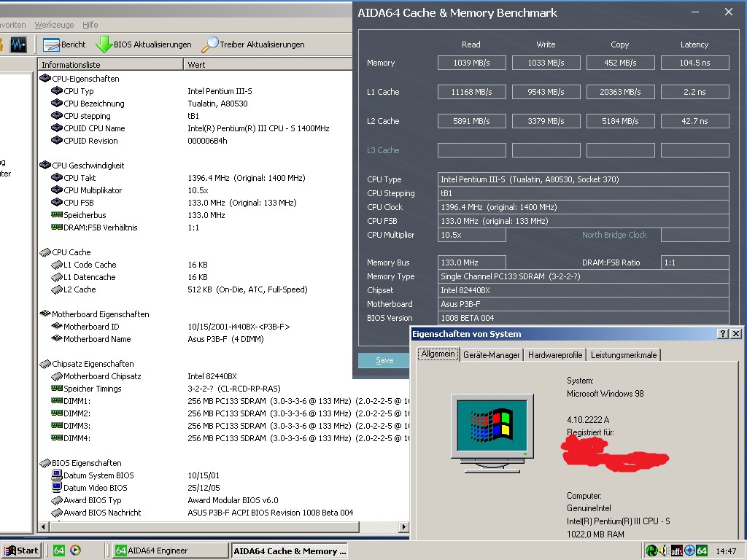Select the CPU stepping row icon
This screenshot has width=747, height=560.
pos(57,115)
